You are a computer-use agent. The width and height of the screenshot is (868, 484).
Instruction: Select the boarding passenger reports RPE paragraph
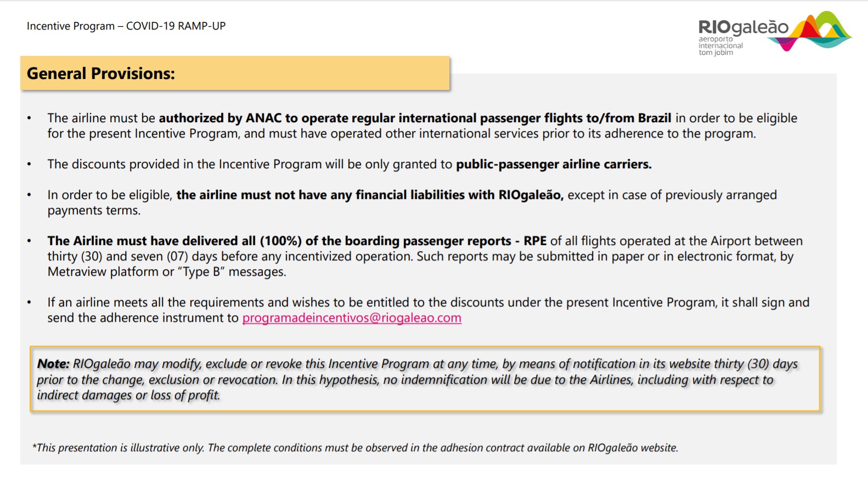(x=425, y=256)
